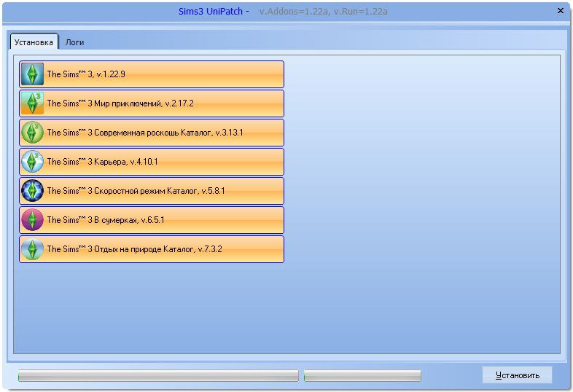The height and width of the screenshot is (392, 573).
Task: Switch to the Установка tab
Action: (x=34, y=42)
